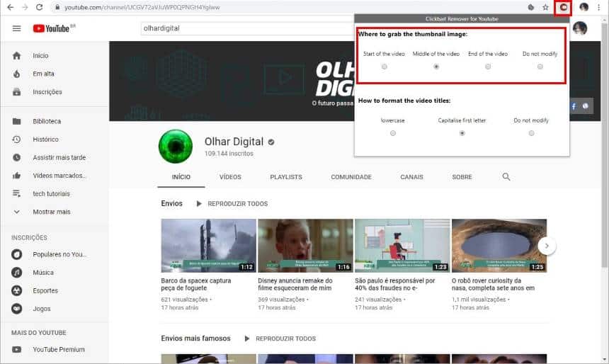Image resolution: width=609 pixels, height=364 pixels.
Task: Select Start of the video thumbnail option
Action: [384, 67]
